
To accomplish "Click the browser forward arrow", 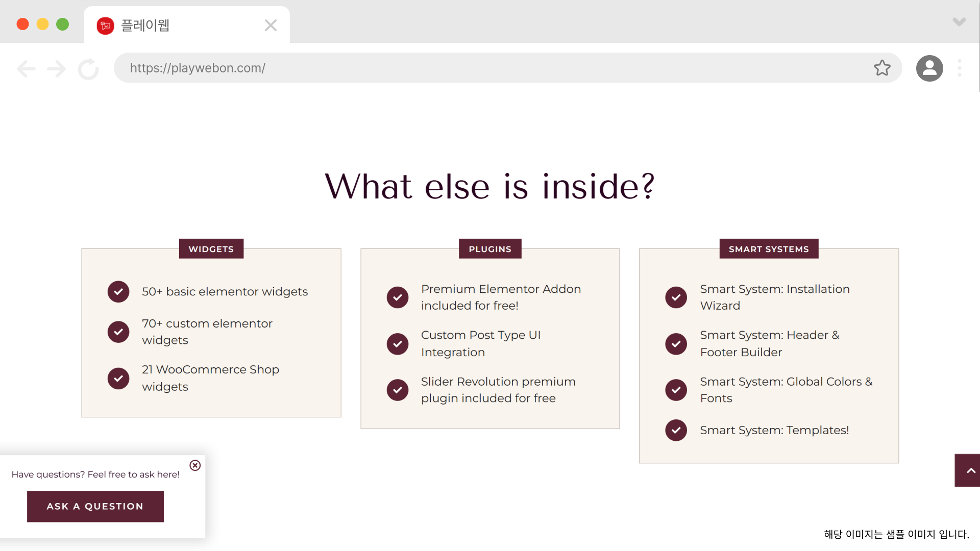I will pyautogui.click(x=56, y=68).
